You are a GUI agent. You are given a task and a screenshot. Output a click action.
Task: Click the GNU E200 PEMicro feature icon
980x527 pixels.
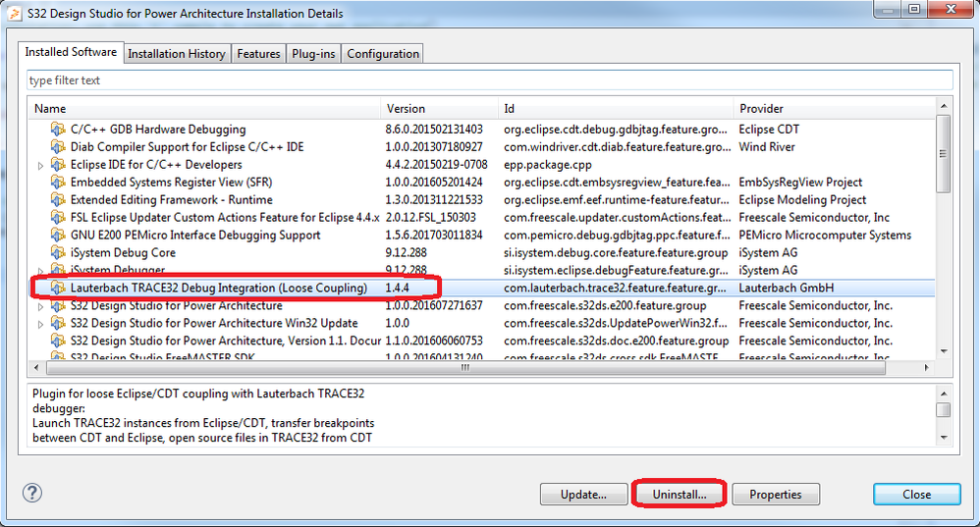click(x=58, y=235)
